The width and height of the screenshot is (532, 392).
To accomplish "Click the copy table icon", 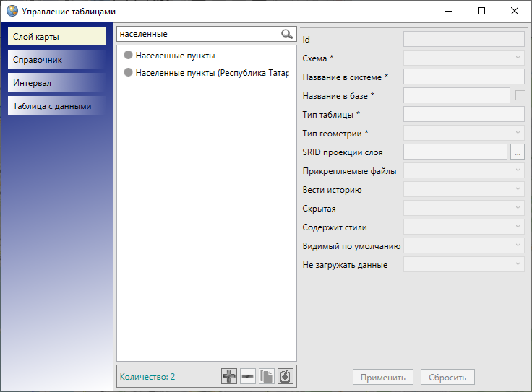I will pos(267,376).
